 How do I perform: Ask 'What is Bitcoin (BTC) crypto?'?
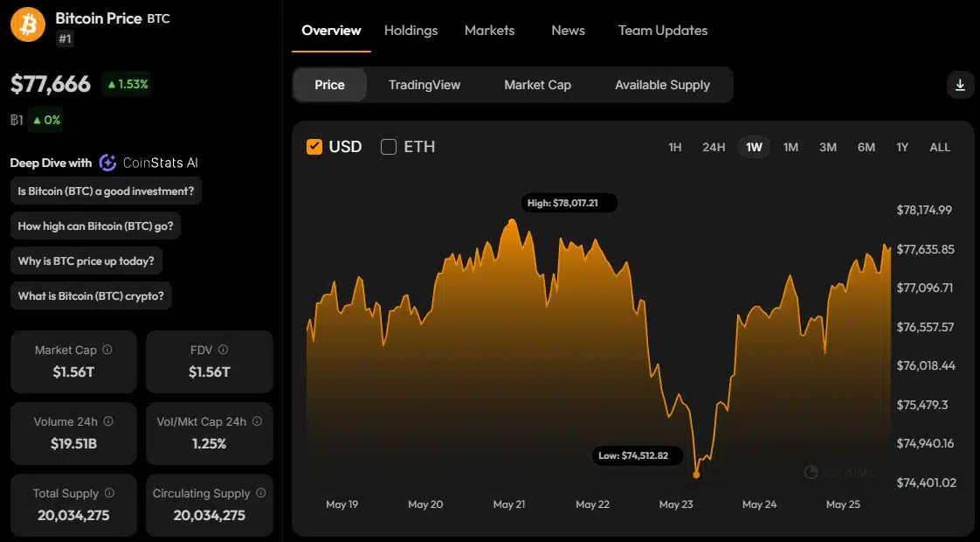(x=91, y=296)
